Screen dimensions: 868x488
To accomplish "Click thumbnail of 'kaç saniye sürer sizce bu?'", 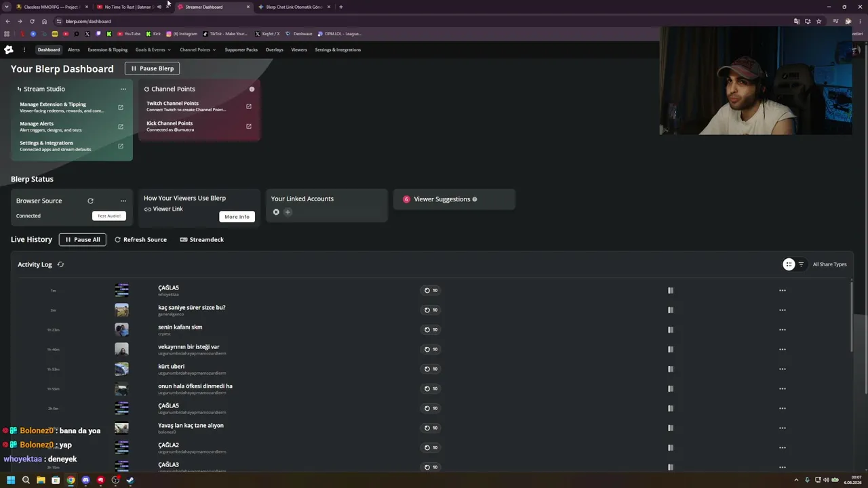I will (121, 310).
